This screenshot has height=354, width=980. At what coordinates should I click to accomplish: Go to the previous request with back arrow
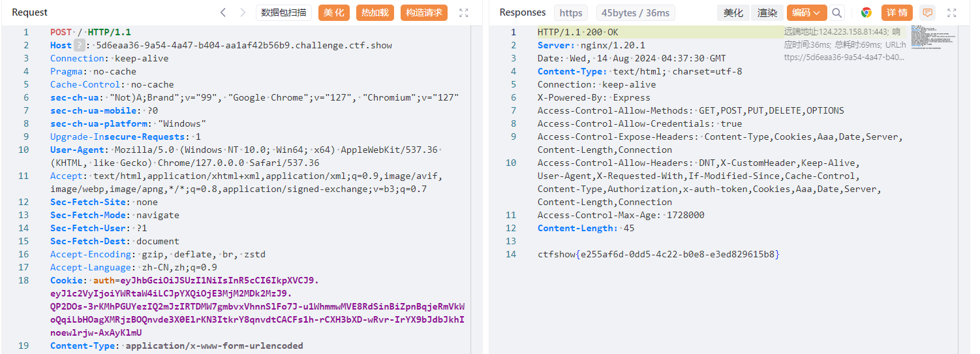(x=223, y=12)
